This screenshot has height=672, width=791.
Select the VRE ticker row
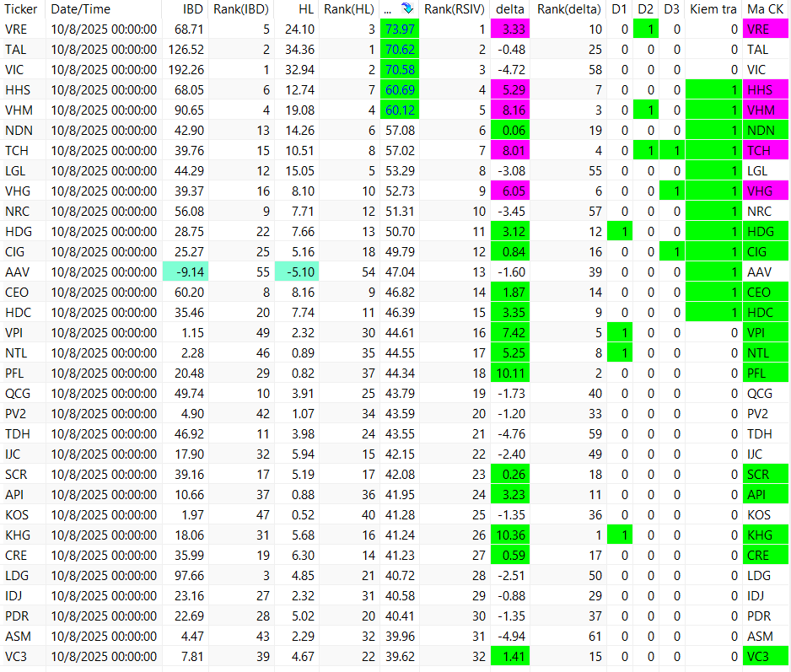point(395,30)
